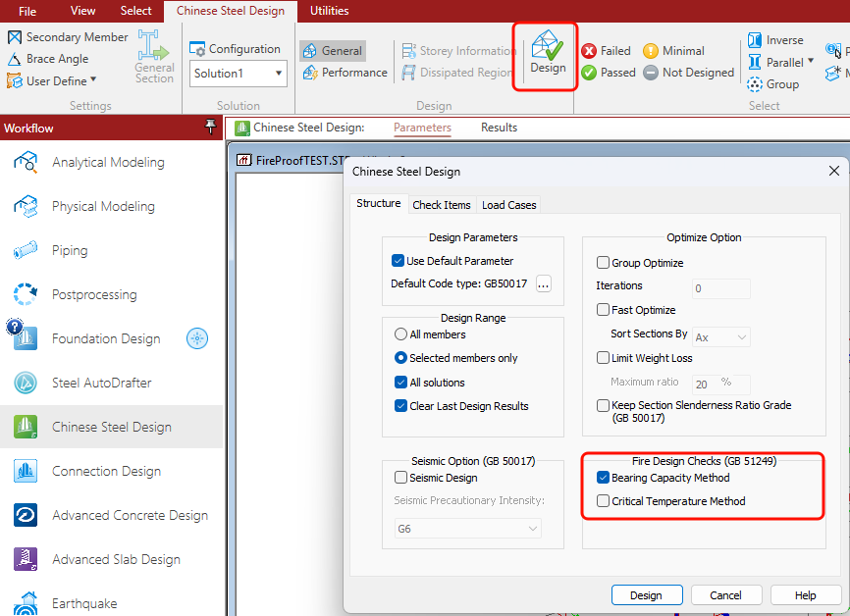
Task: Pin the Workflow panel
Action: click(x=210, y=128)
